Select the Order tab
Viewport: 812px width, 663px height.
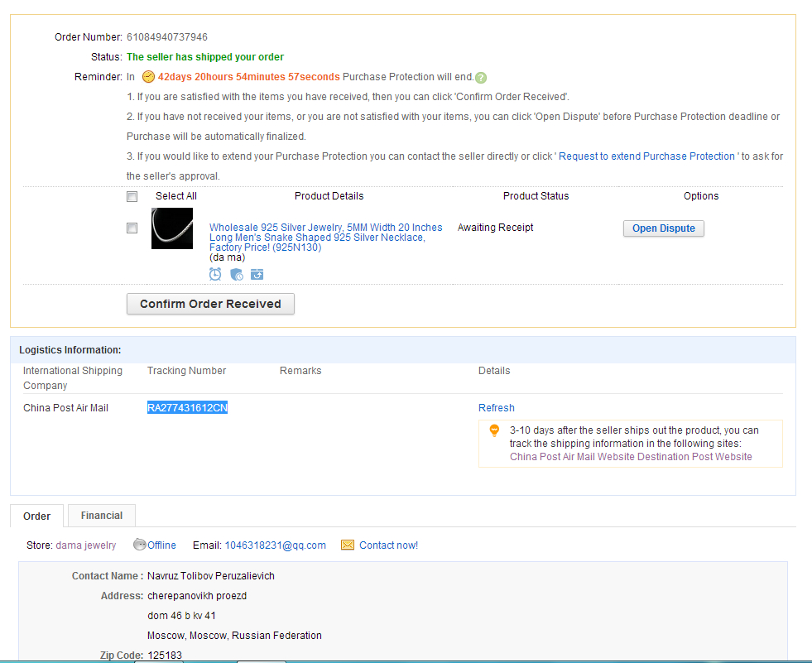tap(37, 516)
